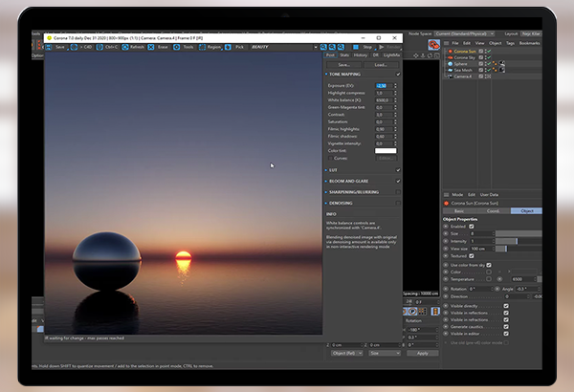The width and height of the screenshot is (574, 392).
Task: Toggle the Bloom and Glare checkbox
Action: point(398,181)
